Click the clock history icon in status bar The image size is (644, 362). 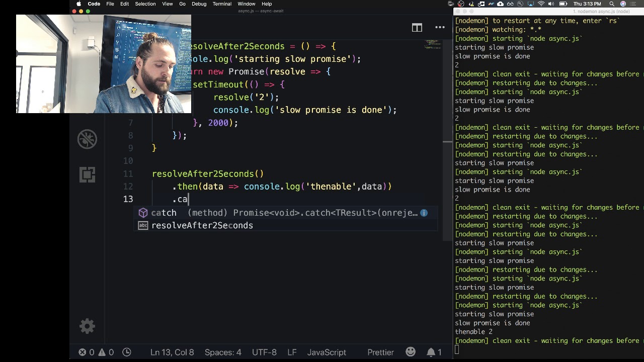[127, 352]
